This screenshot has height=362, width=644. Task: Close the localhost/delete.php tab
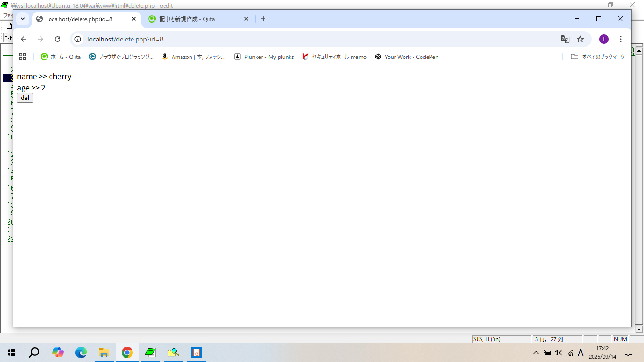coord(134,19)
